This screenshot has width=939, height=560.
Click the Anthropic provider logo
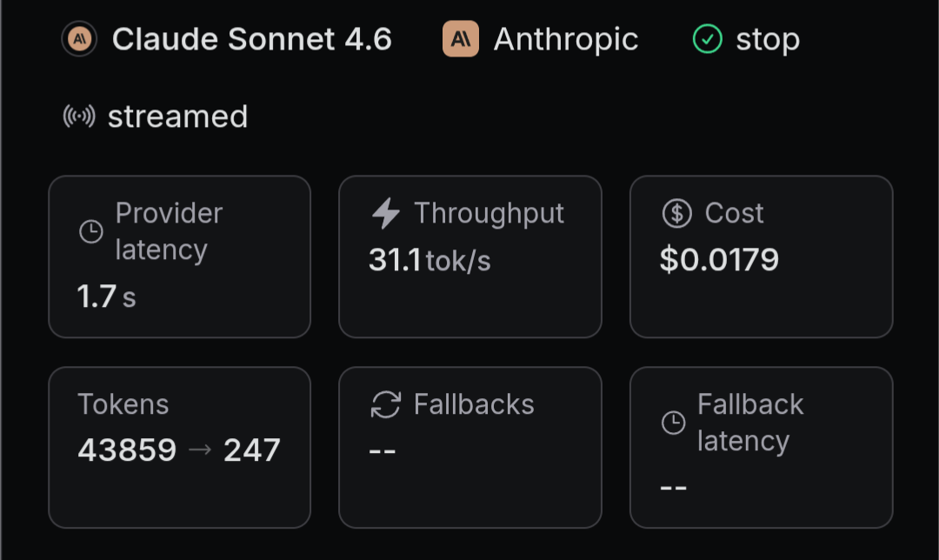461,39
